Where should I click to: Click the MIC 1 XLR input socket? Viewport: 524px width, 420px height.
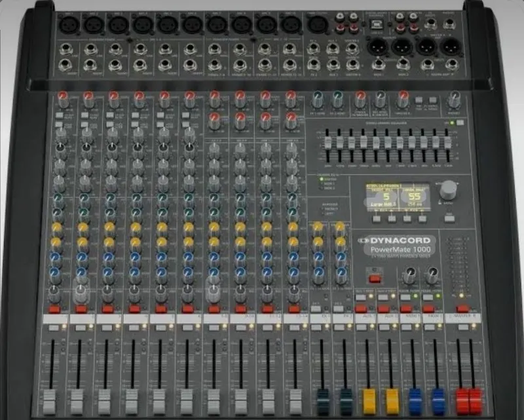pyautogui.click(x=69, y=25)
